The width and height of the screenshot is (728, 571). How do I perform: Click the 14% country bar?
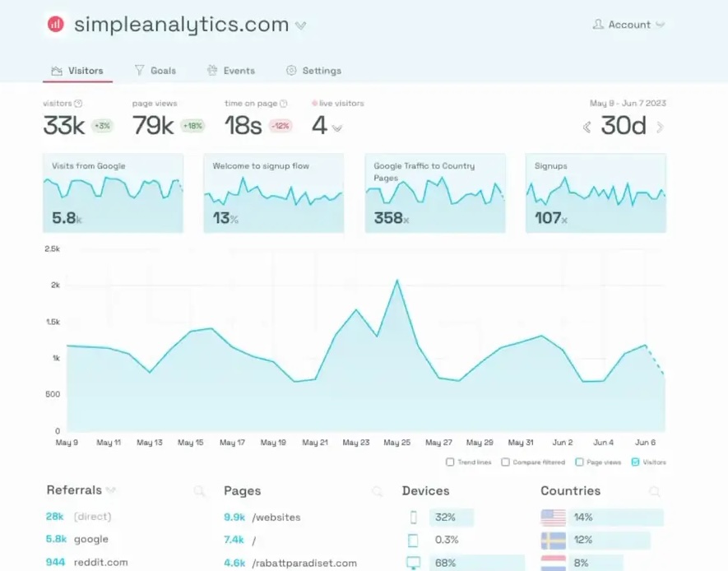click(615, 518)
